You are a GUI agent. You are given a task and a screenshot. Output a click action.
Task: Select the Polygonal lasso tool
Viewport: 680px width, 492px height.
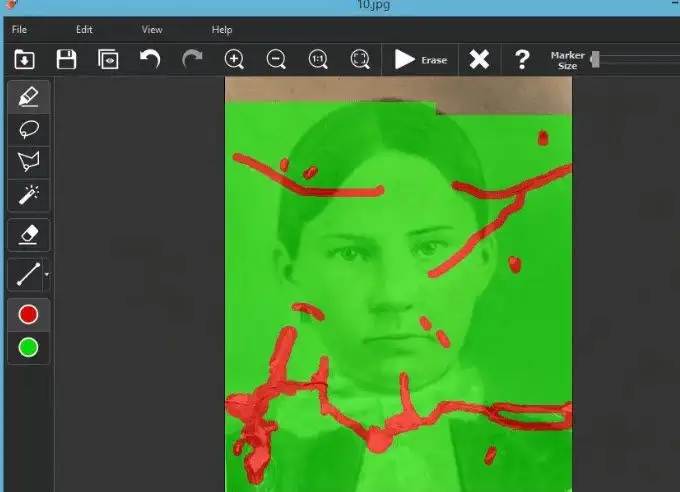(x=29, y=162)
